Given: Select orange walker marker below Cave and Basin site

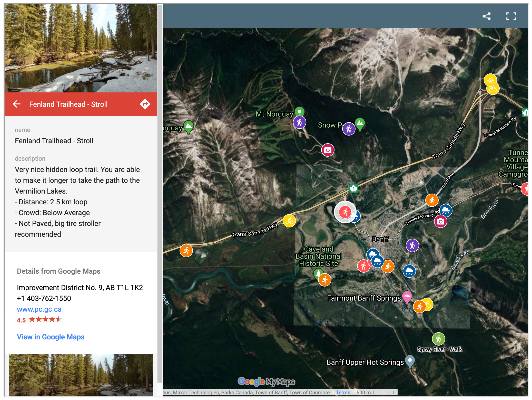Looking at the screenshot, I should pos(325,280).
